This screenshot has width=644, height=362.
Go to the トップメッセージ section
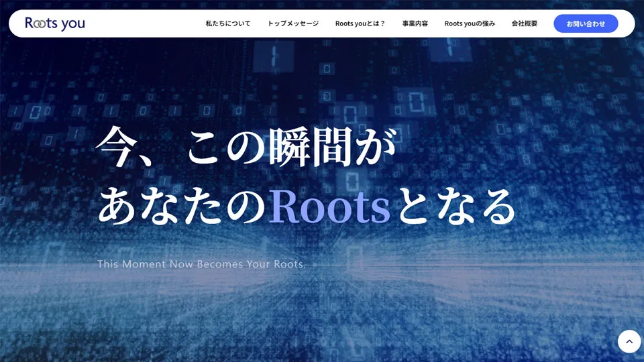tap(293, 23)
